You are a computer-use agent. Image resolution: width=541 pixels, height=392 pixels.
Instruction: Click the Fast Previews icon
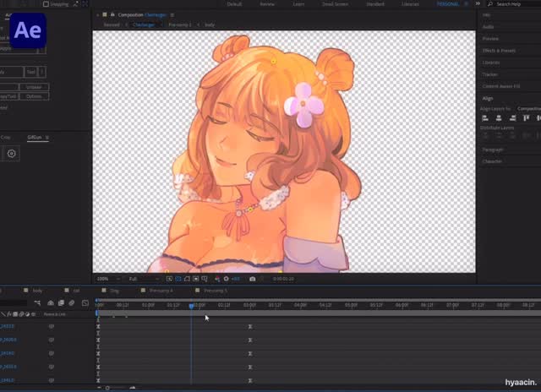tap(169, 279)
